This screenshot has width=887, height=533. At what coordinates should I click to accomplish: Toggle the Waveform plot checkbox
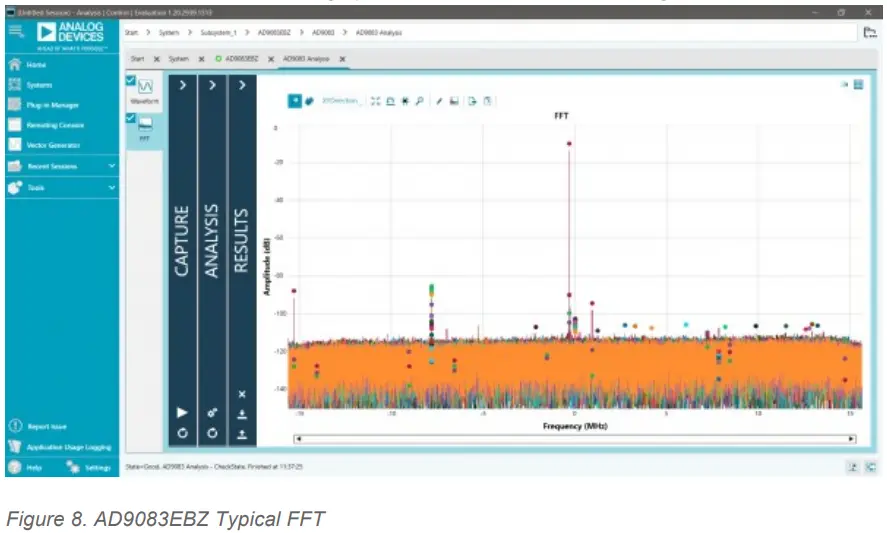pyautogui.click(x=131, y=80)
